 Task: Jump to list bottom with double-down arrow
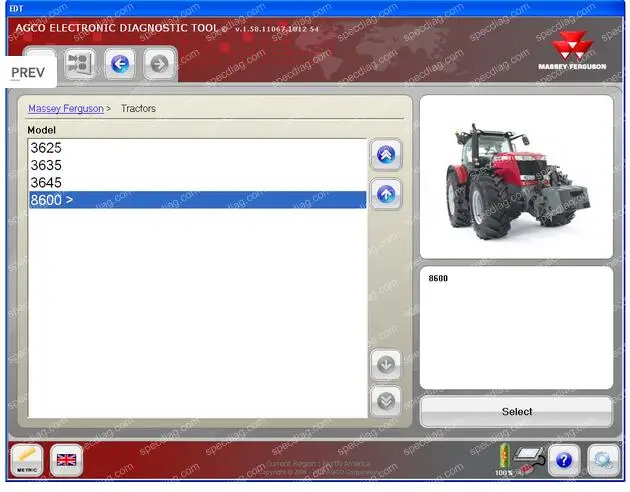[x=386, y=401]
